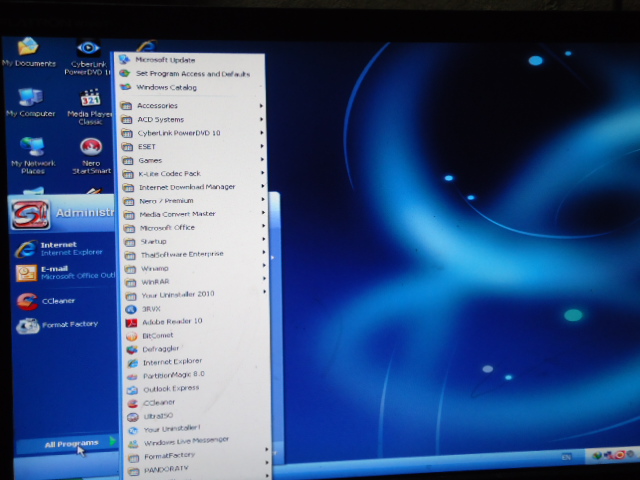
Task: Expand the ESET program folder
Action: [x=193, y=147]
